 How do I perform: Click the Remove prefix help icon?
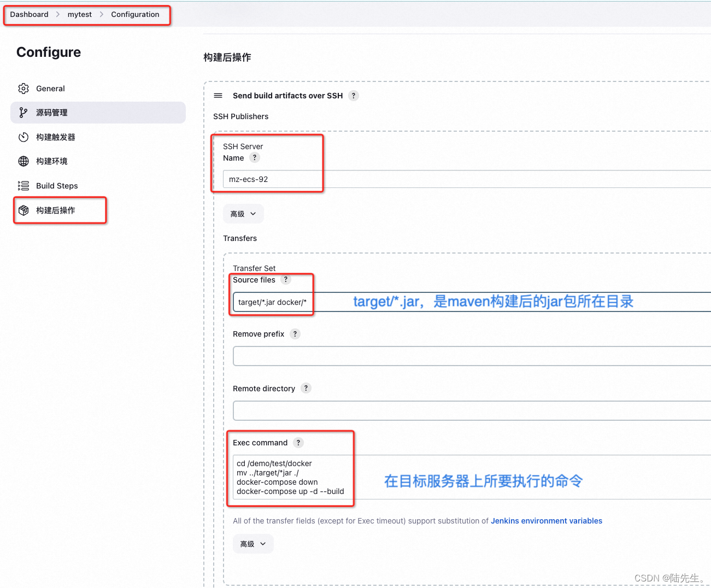[x=295, y=333]
